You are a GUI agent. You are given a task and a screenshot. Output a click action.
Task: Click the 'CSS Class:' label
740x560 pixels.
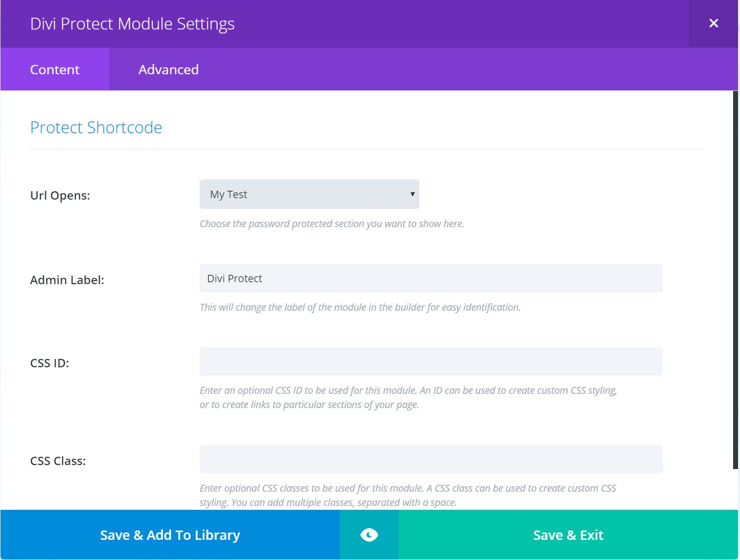(58, 461)
